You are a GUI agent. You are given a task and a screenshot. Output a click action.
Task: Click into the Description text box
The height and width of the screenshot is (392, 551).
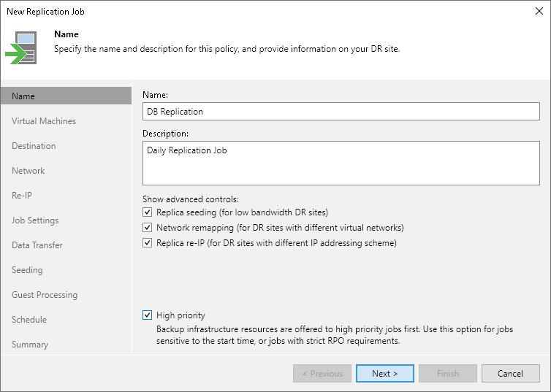tap(341, 163)
